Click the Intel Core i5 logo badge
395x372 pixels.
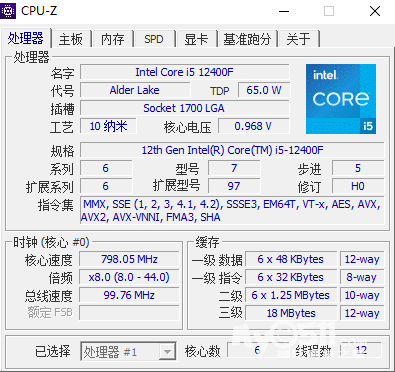tap(341, 99)
